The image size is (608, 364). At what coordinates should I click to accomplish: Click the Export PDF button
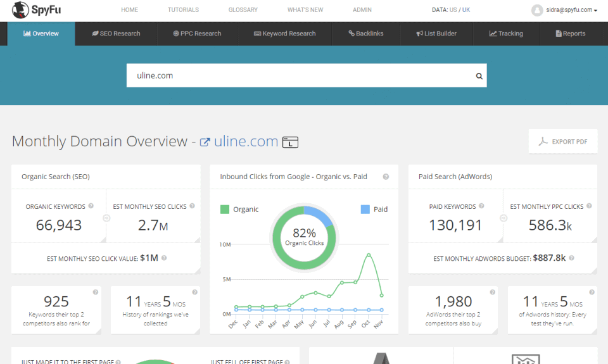pos(563,142)
